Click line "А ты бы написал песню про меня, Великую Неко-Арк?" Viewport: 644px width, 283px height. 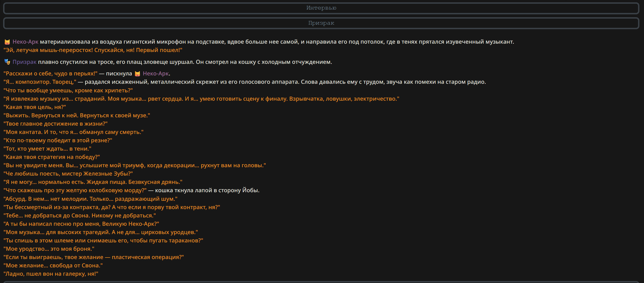coord(81,224)
